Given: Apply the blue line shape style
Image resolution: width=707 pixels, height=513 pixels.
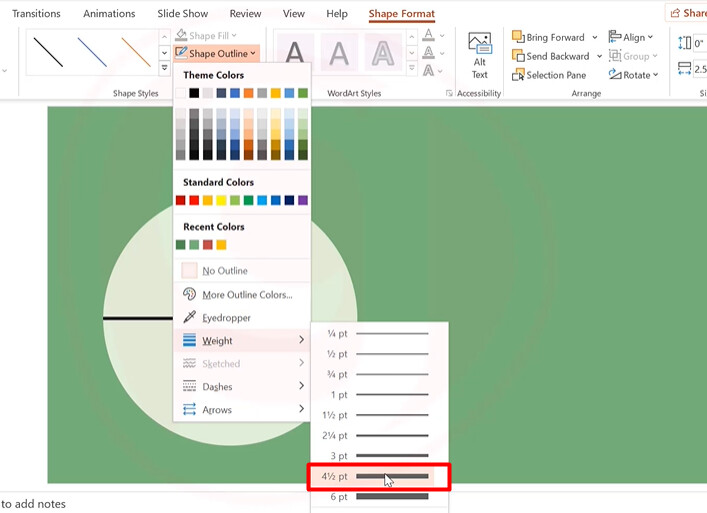Looking at the screenshot, I should click(x=92, y=52).
